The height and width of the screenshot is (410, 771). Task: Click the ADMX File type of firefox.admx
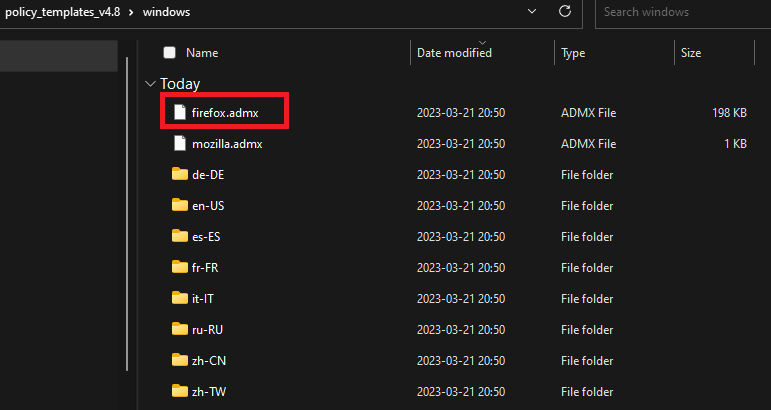pos(589,113)
